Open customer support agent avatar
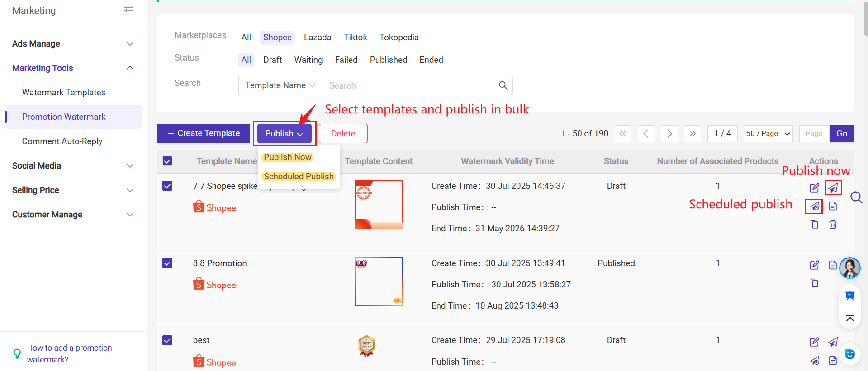Screen dimensions: 868x371 coord(849,268)
